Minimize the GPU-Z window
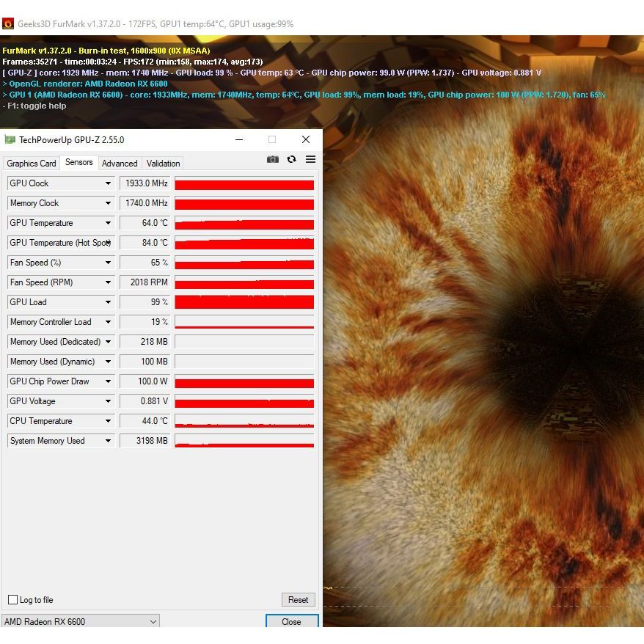 click(239, 139)
